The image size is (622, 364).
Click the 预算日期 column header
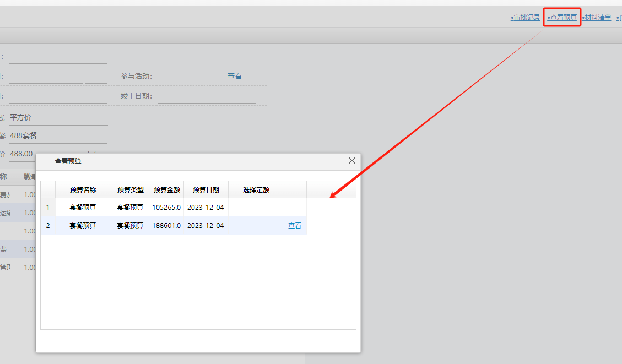pos(206,189)
